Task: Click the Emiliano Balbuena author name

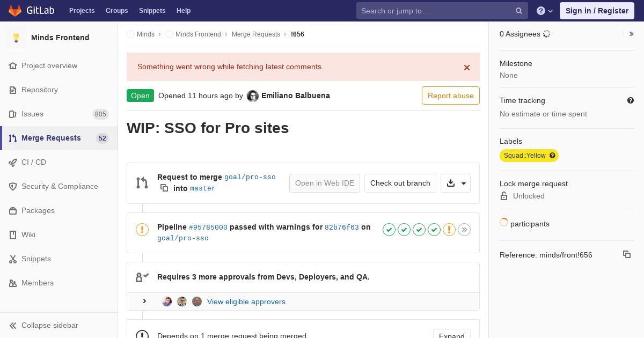Action: [x=296, y=95]
